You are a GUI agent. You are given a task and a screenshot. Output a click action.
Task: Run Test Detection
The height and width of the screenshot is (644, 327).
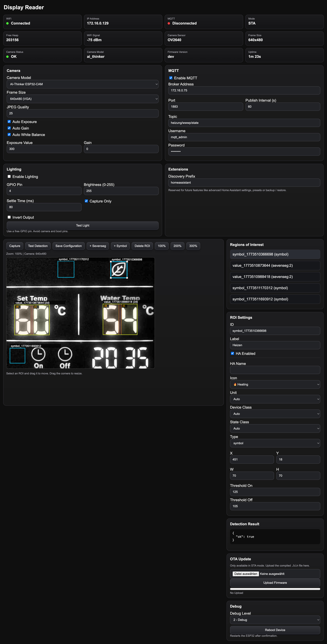[x=38, y=246]
